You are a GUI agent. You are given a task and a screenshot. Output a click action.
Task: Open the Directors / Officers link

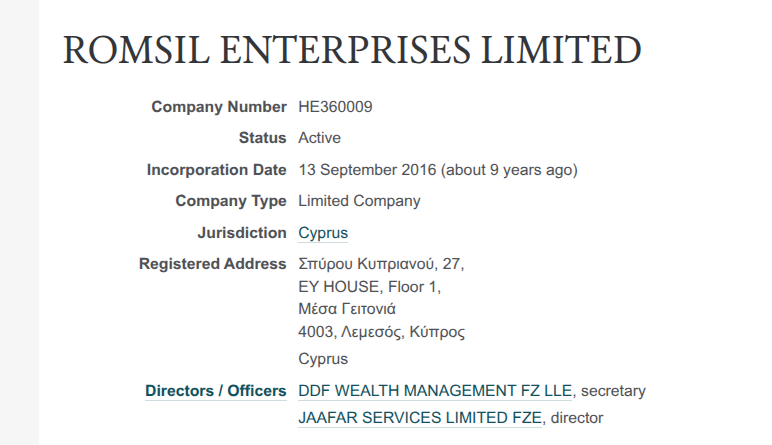click(215, 391)
